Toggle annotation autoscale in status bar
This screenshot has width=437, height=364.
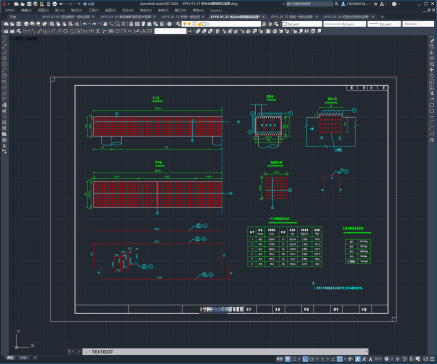point(364,359)
